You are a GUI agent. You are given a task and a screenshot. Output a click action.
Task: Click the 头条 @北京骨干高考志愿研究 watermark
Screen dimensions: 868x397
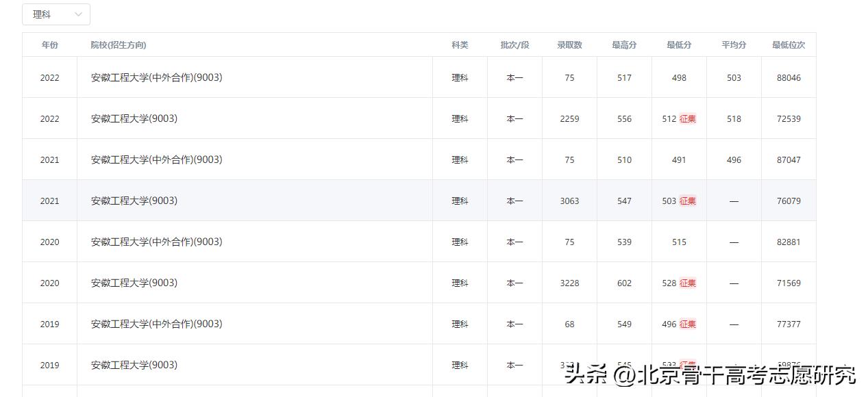[x=710, y=375]
